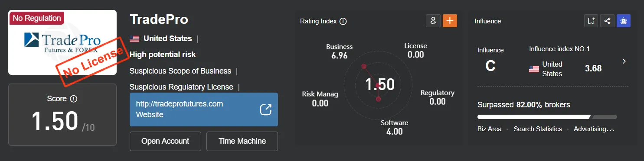Click the person icon in Rating Index
Image resolution: width=644 pixels, height=161 pixels.
pos(433,21)
